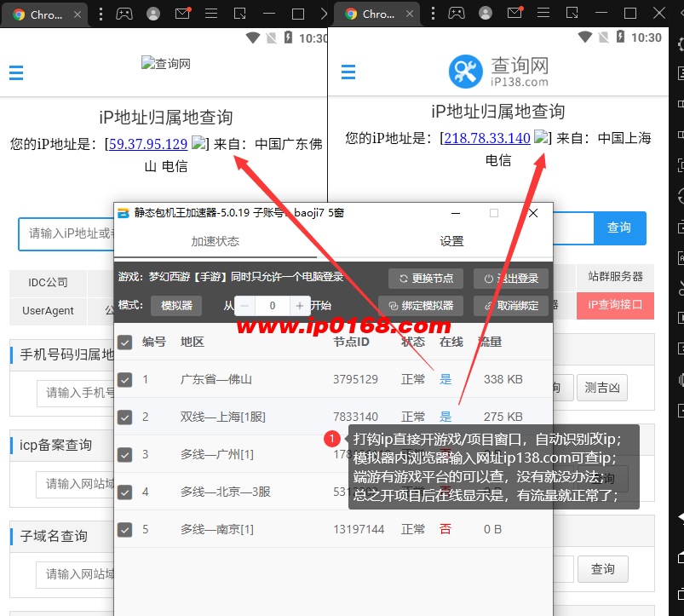Open the user account icon in left emulator titlebar

(x=153, y=14)
